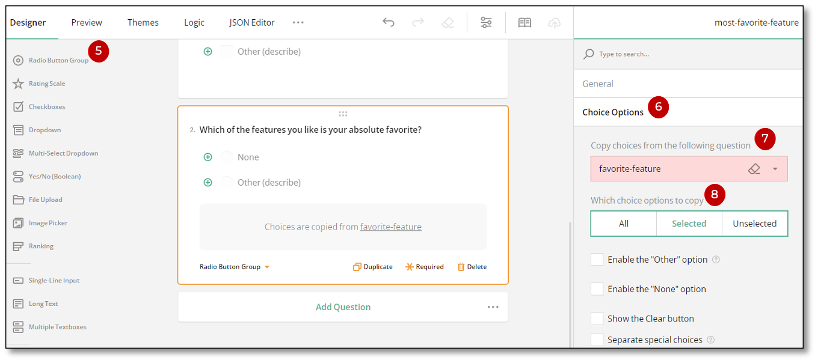Clear favorite-feature selection with eraser icon
This screenshot has height=362, width=816.
[754, 169]
